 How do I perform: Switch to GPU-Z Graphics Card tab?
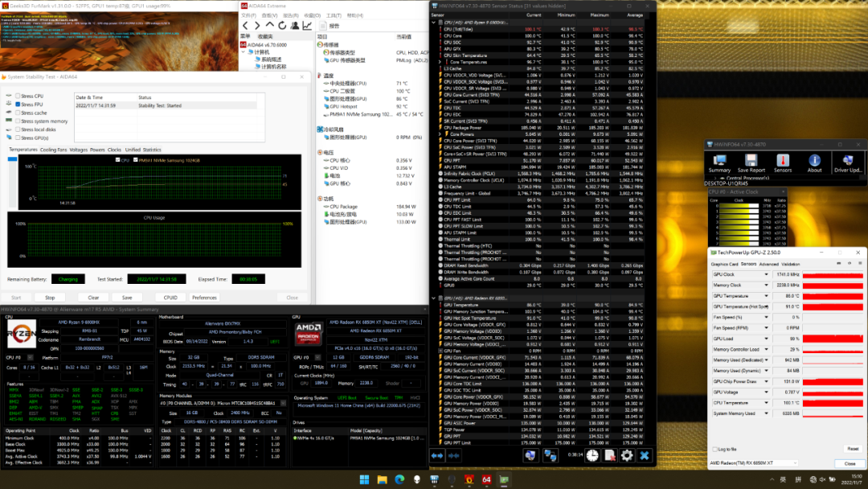pos(724,264)
